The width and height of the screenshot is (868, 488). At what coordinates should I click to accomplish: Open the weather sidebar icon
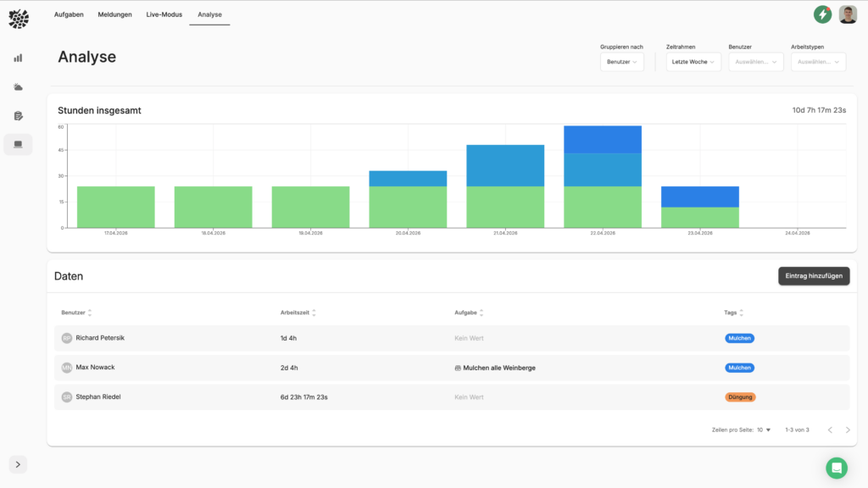(18, 87)
